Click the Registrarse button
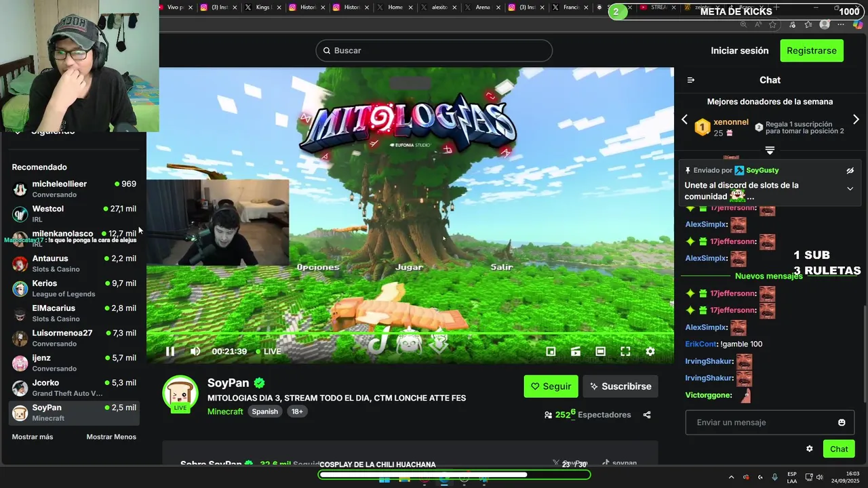The height and width of the screenshot is (488, 868). [x=812, y=51]
